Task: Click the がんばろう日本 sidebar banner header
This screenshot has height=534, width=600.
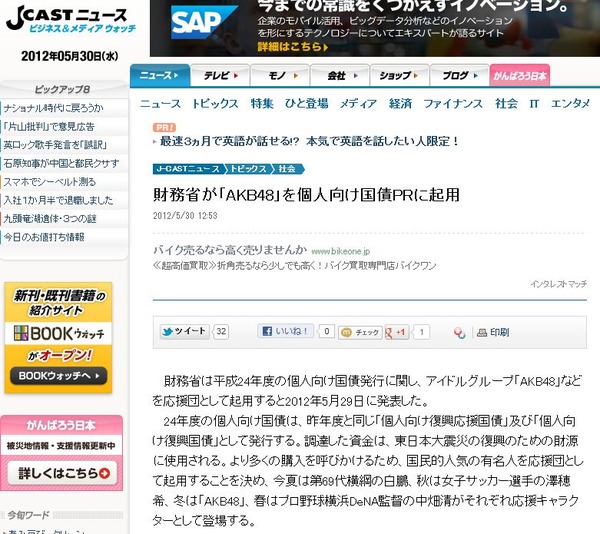Action: click(61, 425)
